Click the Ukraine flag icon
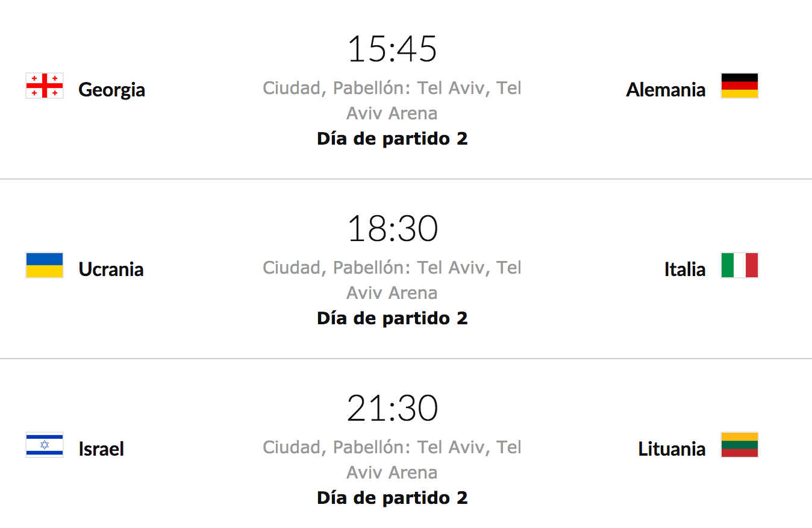812x528 pixels. pos(45,265)
